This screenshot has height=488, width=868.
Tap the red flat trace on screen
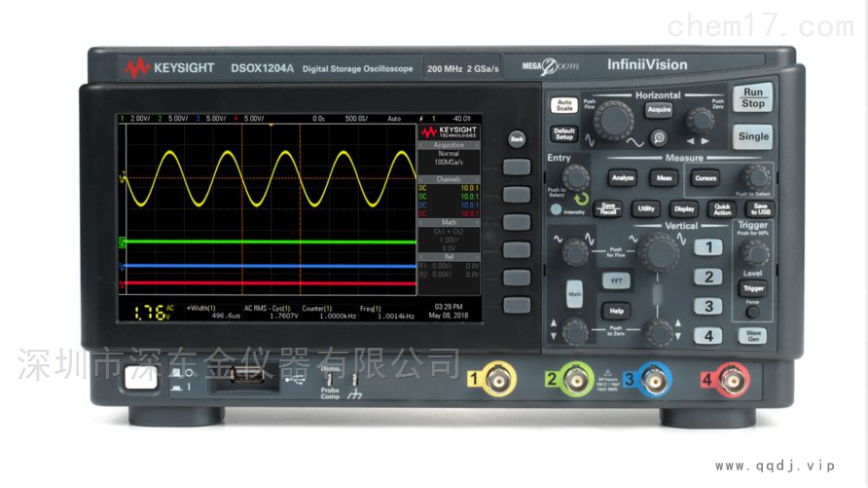tap(271, 283)
